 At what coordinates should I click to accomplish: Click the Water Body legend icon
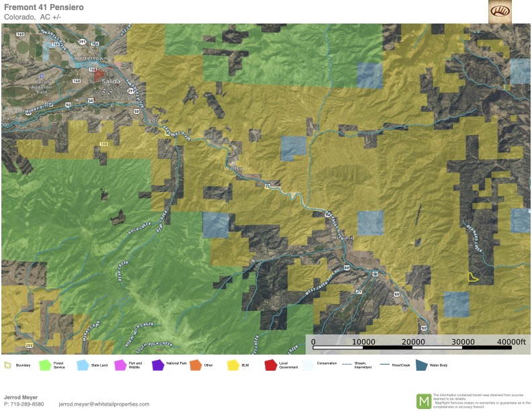click(421, 365)
